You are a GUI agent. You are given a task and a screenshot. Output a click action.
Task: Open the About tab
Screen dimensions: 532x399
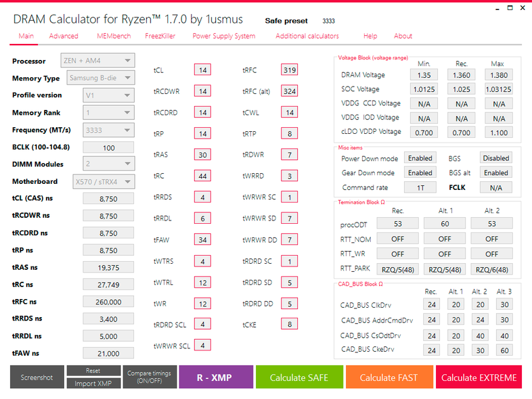coord(403,36)
